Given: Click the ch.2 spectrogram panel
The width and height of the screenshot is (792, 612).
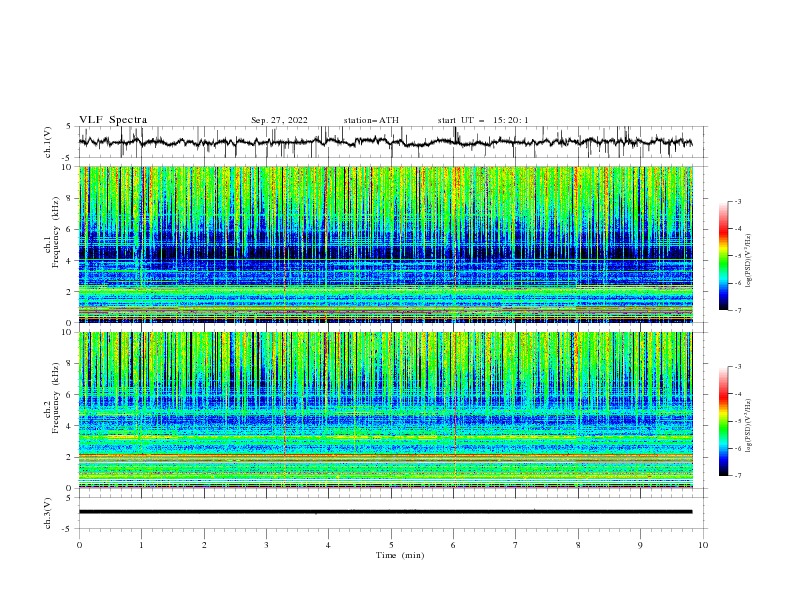Looking at the screenshot, I should click(x=386, y=410).
